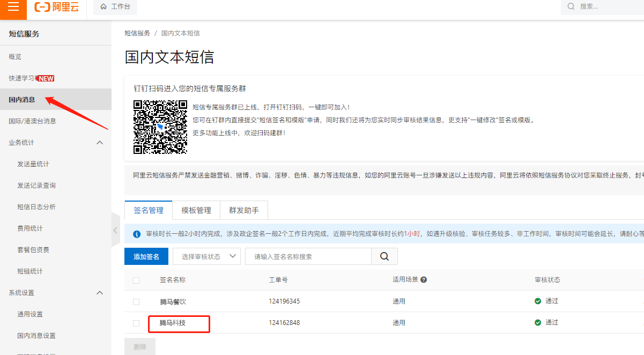Click the green check icon in 腾马科技 row

[538, 323]
